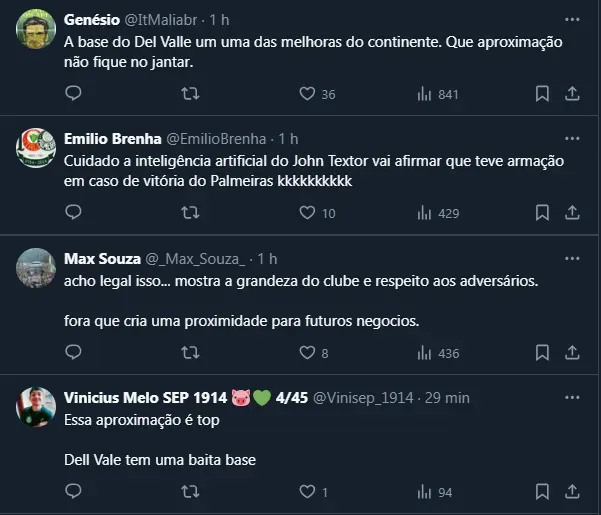Screen dimensions: 601x515
Task: Retweet Max Souza's post
Action: pyautogui.click(x=190, y=353)
